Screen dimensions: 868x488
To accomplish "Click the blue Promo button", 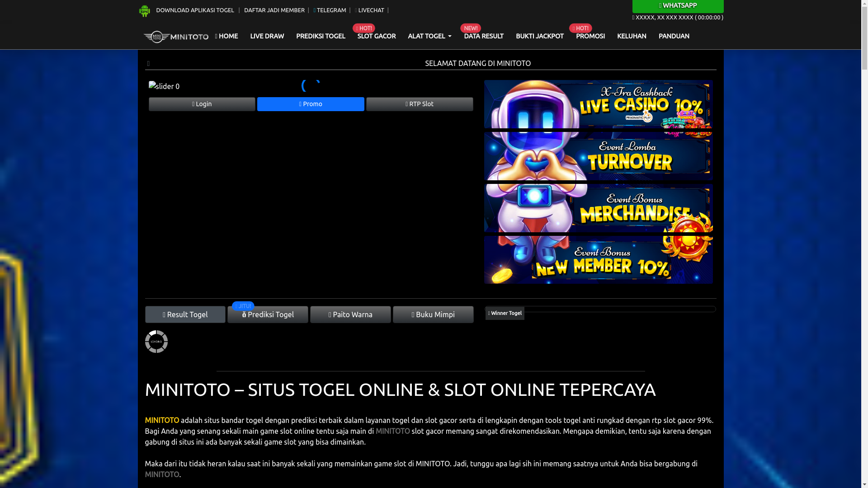I will 311,104.
